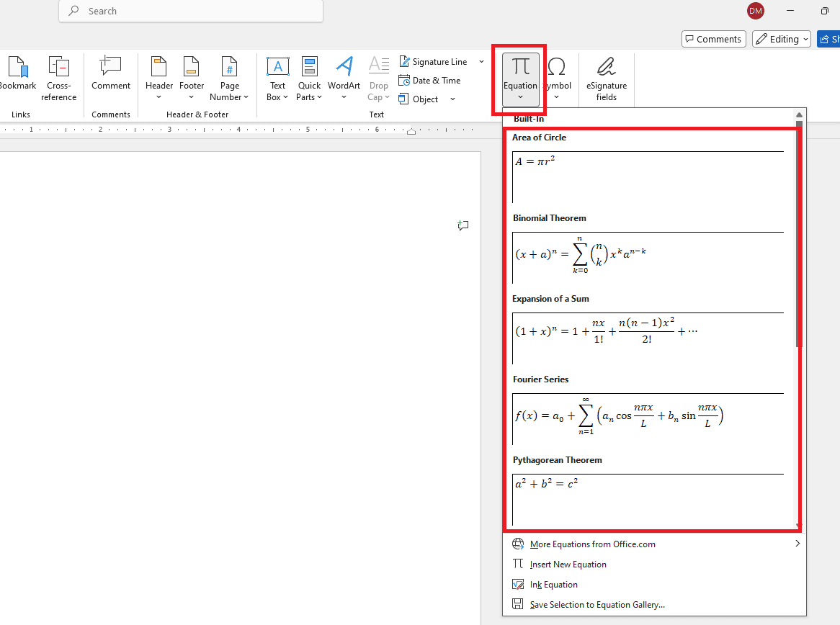Click the Bookmark icon in Links group

click(x=18, y=68)
